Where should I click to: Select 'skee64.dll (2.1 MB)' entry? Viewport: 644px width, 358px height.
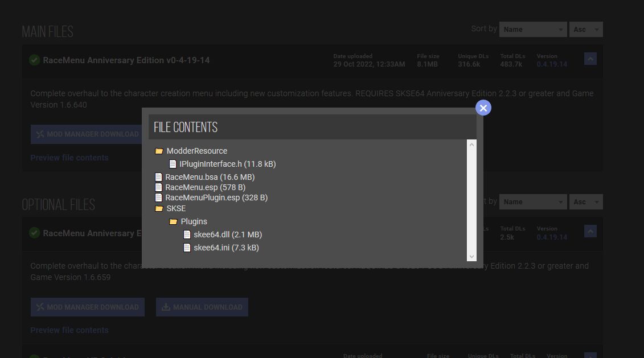[228, 234]
